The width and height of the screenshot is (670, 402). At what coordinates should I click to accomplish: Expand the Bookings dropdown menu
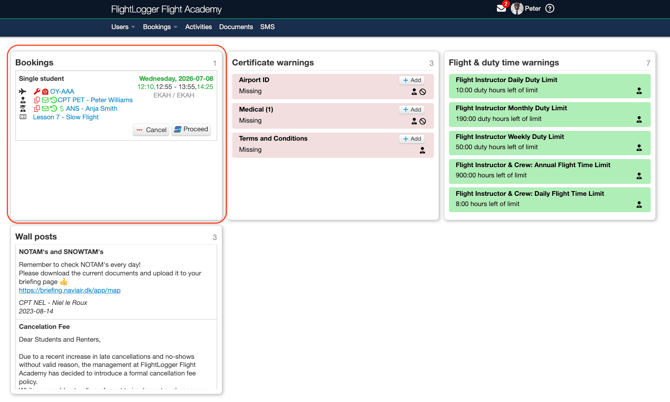pyautogui.click(x=160, y=26)
